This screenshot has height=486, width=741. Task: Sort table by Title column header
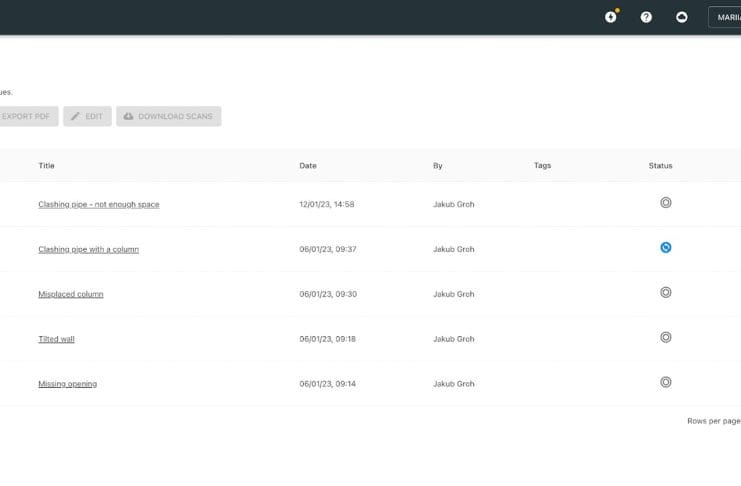(x=46, y=166)
